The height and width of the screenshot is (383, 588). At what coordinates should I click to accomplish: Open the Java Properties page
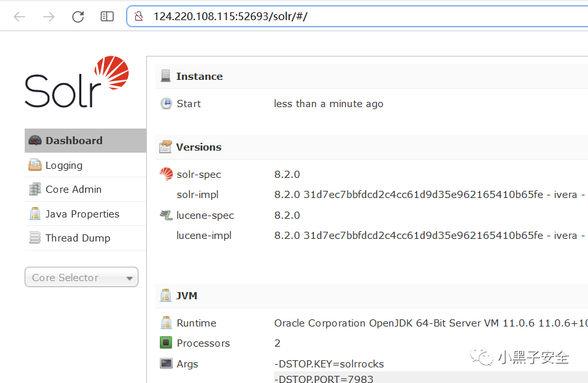click(x=86, y=214)
